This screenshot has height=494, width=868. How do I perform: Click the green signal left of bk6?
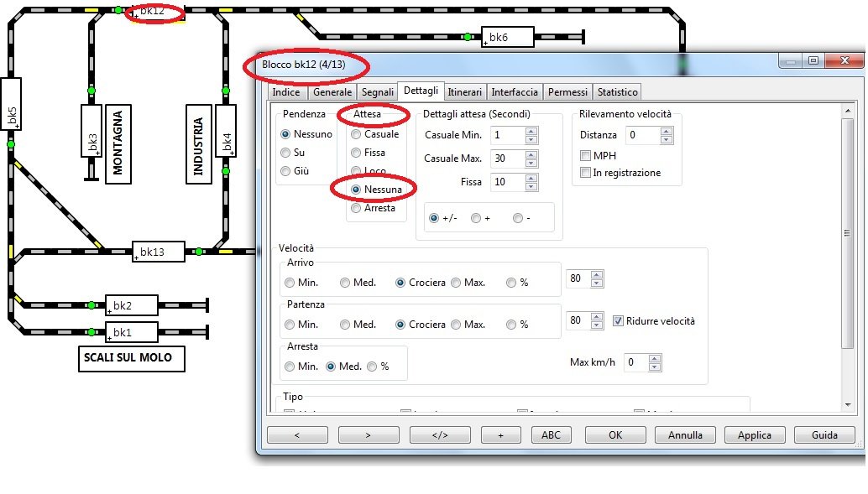(x=468, y=37)
